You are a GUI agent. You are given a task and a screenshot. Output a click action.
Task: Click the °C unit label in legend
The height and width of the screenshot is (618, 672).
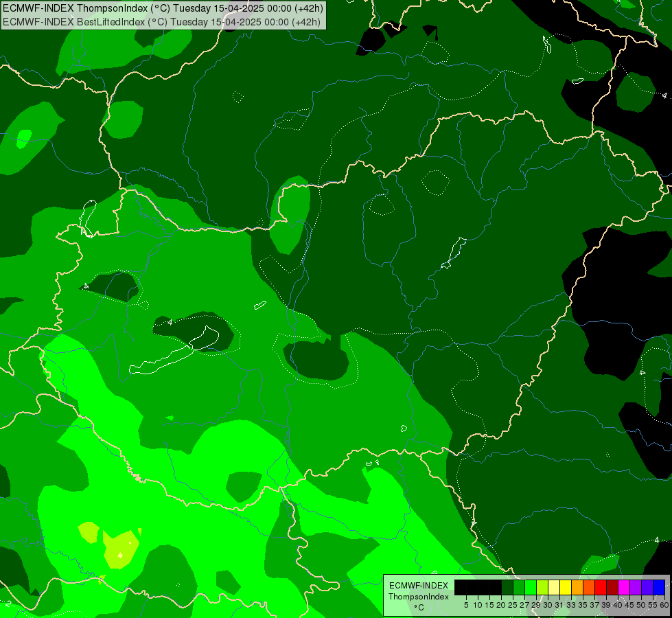pyautogui.click(x=419, y=607)
